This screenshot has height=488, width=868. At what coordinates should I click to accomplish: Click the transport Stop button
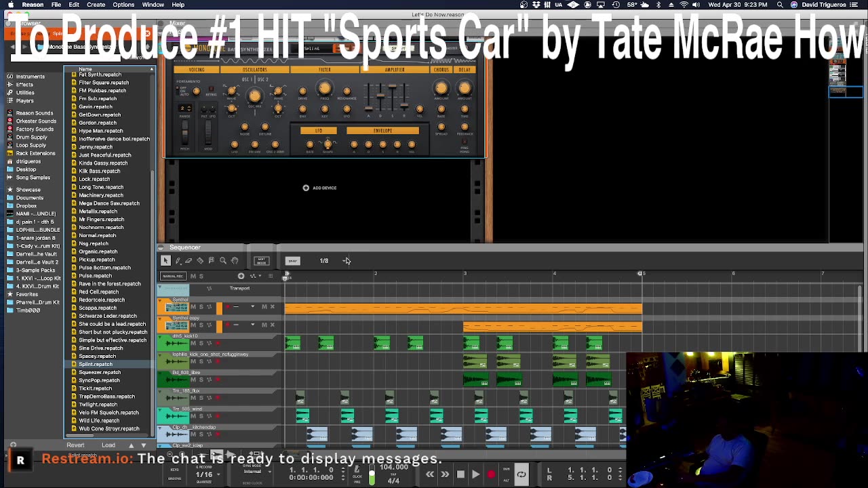pyautogui.click(x=460, y=474)
